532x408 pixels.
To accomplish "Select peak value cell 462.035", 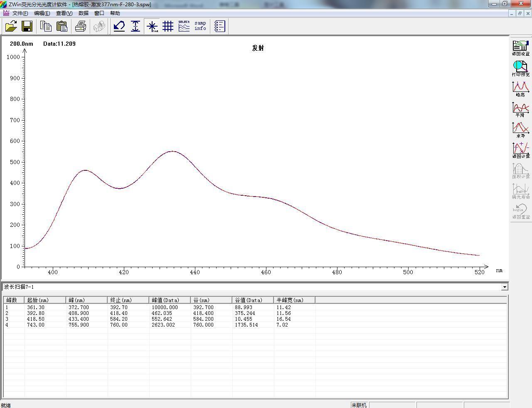I will point(162,313).
